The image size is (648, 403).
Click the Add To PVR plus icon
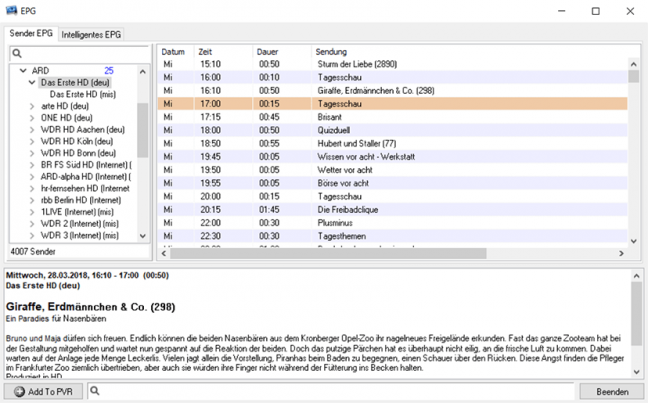[19, 391]
